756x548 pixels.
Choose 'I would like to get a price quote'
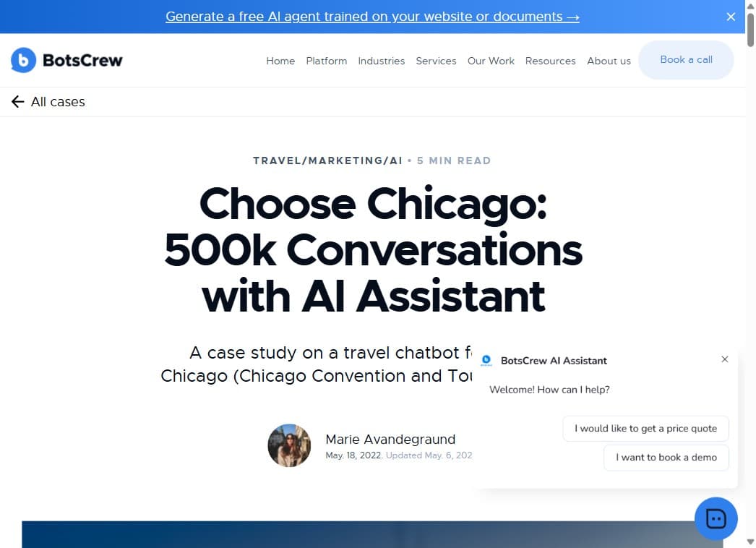pos(645,429)
